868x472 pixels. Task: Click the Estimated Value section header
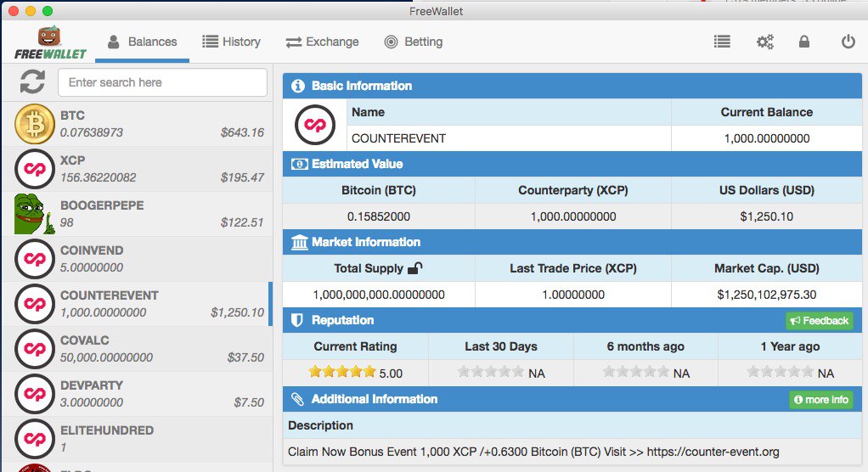tap(572, 164)
